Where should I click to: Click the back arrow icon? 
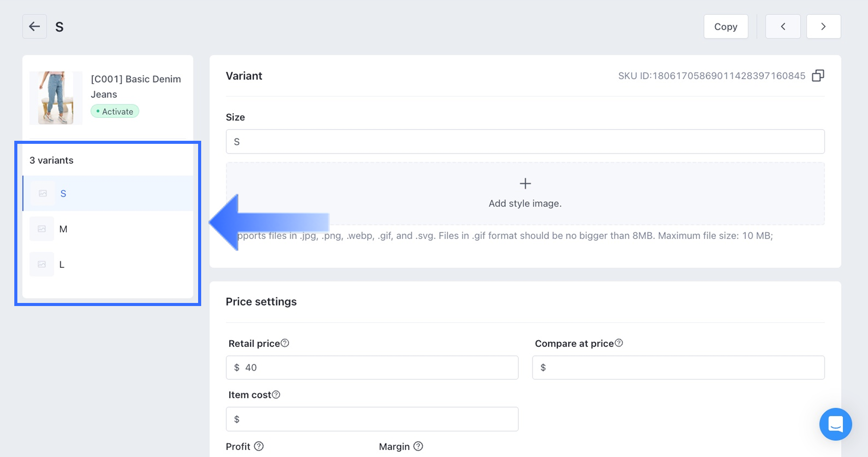[x=35, y=27]
